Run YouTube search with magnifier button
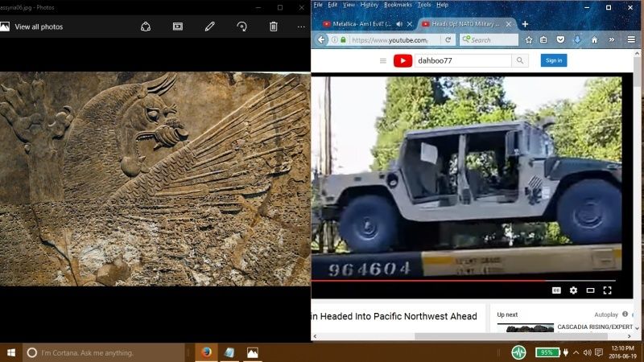Screen dimensions: 644x362 [520, 61]
